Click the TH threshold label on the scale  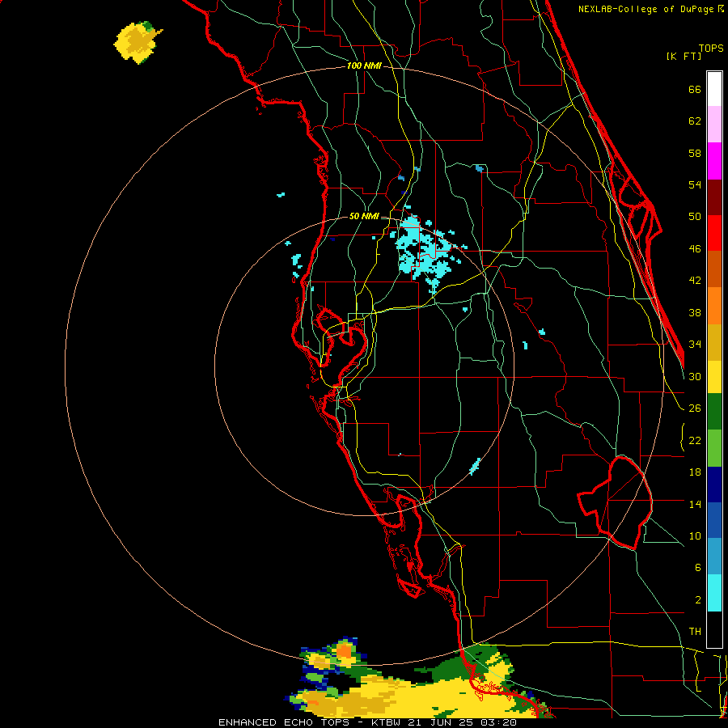(695, 632)
